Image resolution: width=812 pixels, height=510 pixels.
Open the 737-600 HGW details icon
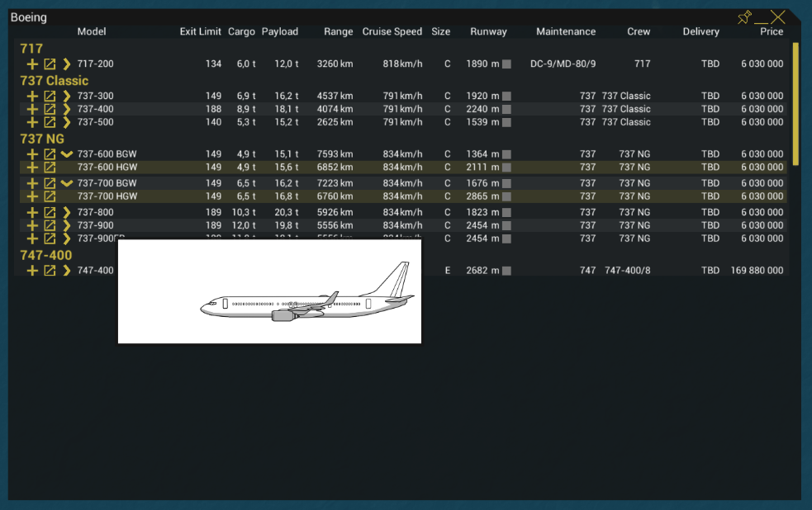50,168
